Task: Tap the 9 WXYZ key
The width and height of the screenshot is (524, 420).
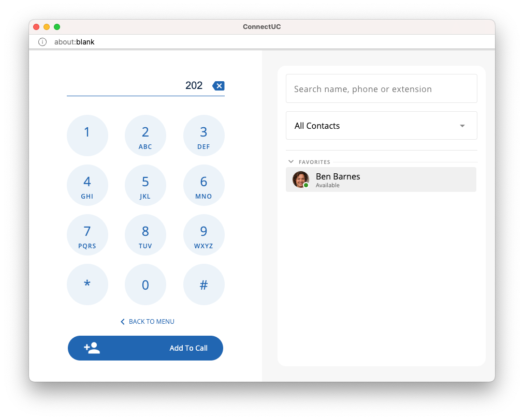Action: [204, 235]
